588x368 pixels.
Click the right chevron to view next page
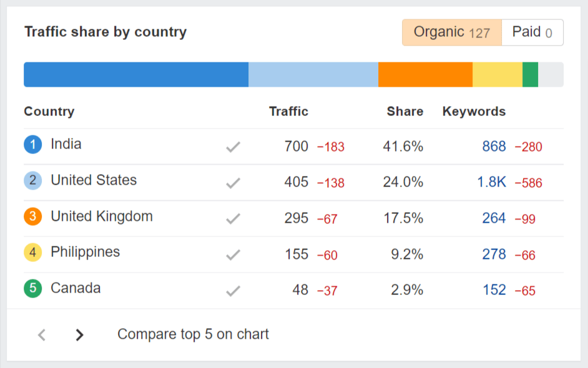[x=80, y=334]
